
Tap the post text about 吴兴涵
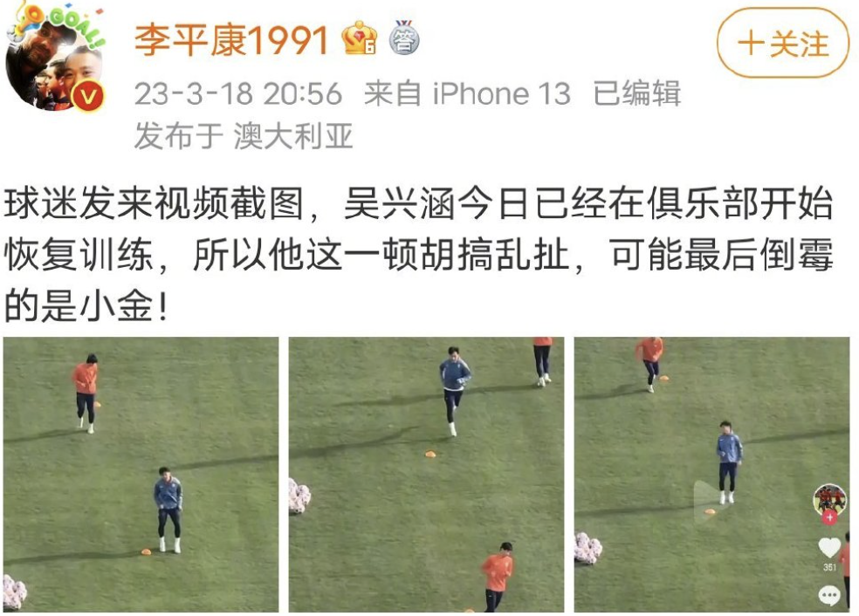pos(418,255)
